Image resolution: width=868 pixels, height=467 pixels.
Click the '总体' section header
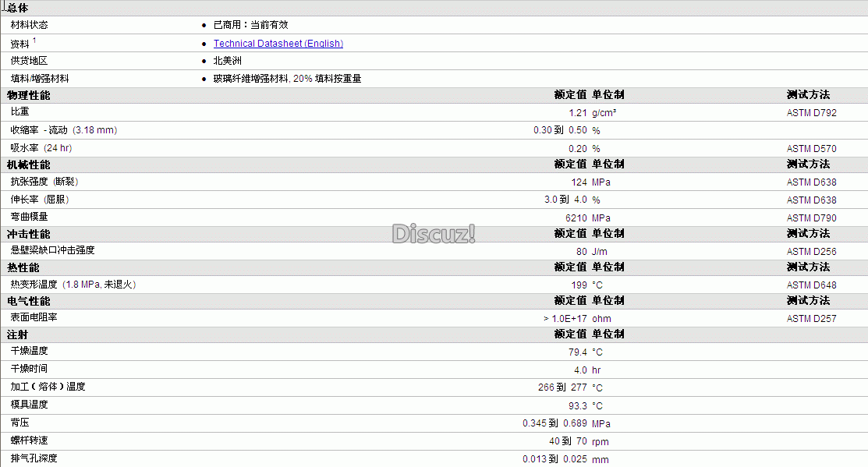(18, 8)
